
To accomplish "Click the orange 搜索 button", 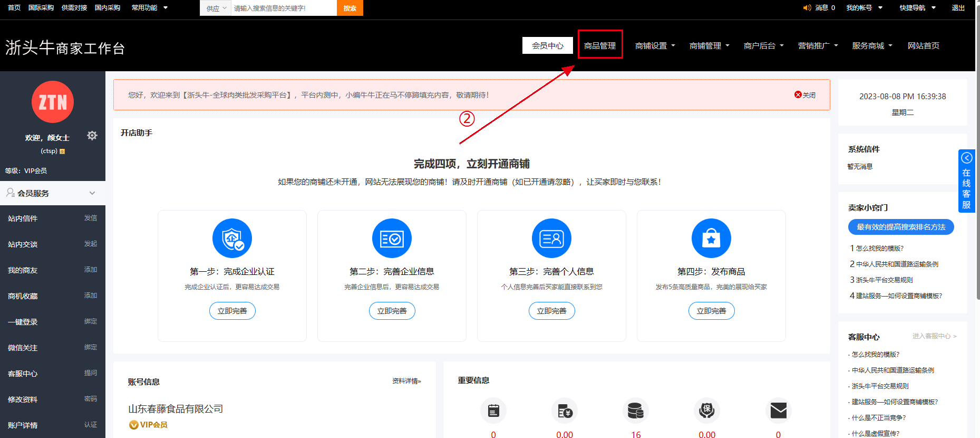I will [x=350, y=8].
